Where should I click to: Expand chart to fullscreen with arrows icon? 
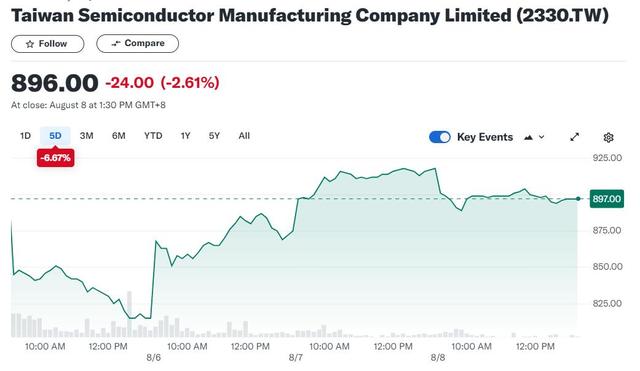tap(575, 137)
